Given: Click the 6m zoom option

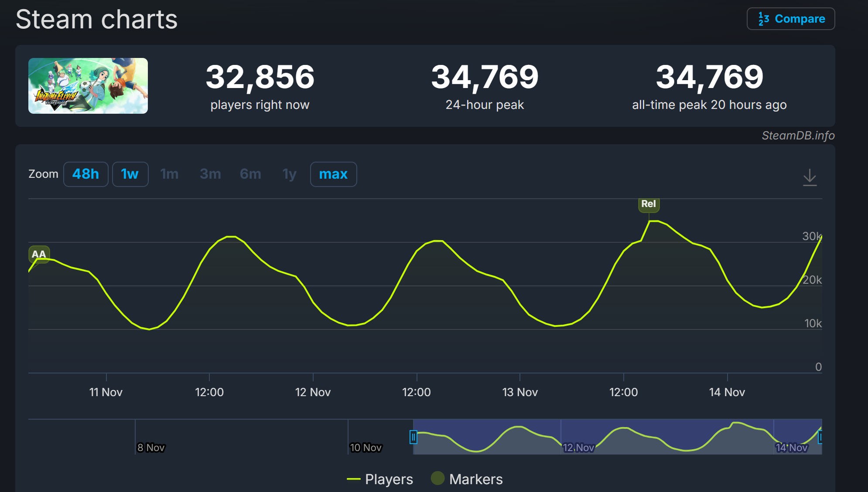Looking at the screenshot, I should pyautogui.click(x=250, y=174).
